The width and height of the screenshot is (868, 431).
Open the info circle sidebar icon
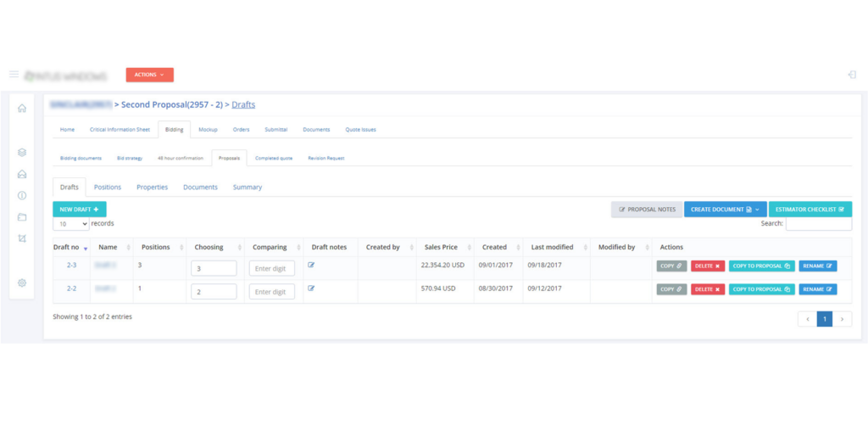(x=22, y=195)
